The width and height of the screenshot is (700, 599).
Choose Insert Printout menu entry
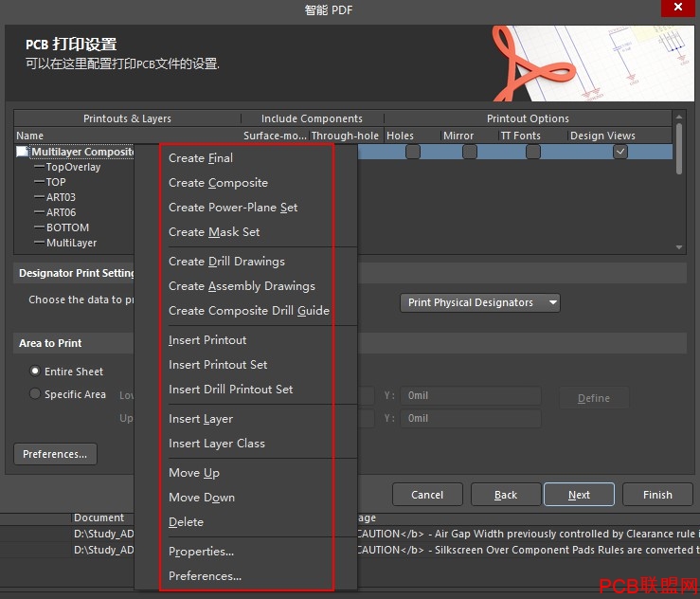[x=207, y=340]
